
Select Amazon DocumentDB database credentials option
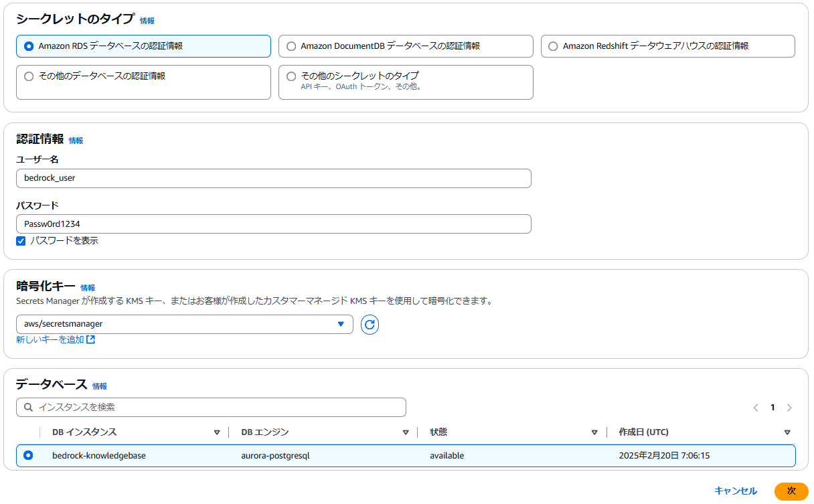[406, 46]
